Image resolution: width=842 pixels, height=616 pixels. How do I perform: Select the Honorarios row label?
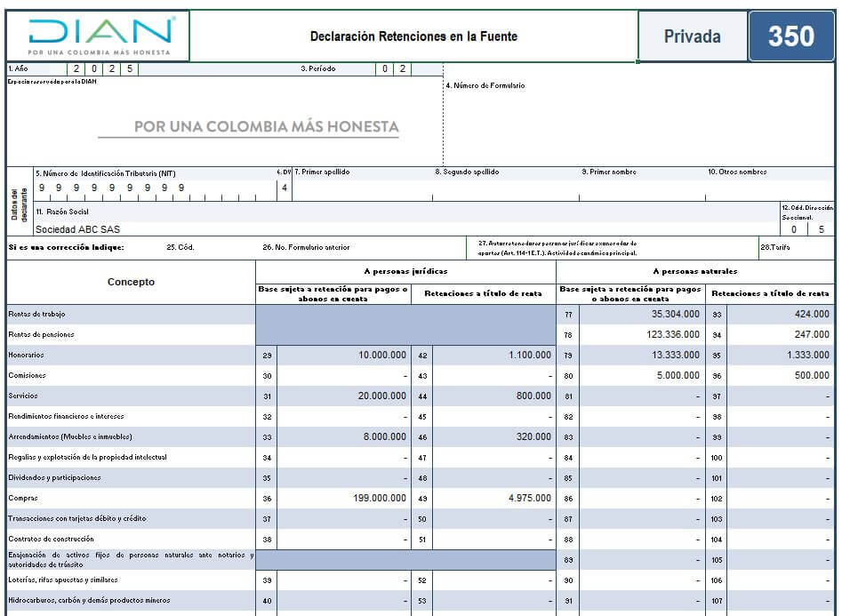click(26, 355)
